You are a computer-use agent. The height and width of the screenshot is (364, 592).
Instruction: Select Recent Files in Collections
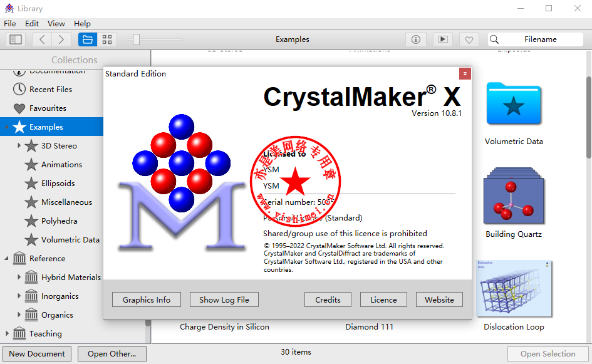click(x=51, y=90)
